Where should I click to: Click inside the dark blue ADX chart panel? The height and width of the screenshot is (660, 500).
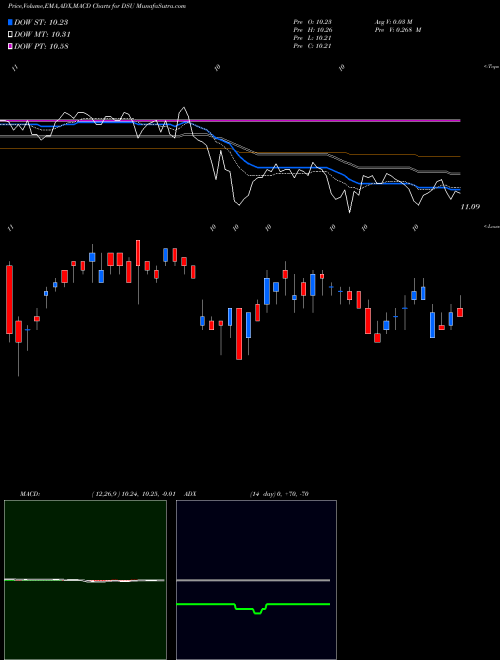click(x=256, y=579)
